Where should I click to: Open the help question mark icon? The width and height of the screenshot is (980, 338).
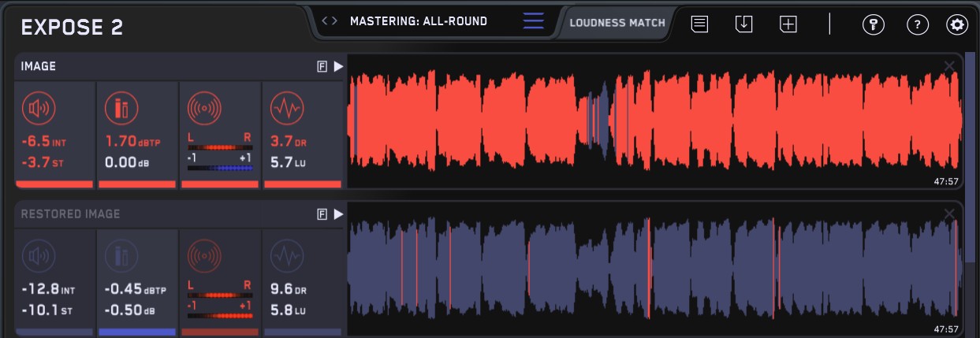[x=917, y=24]
